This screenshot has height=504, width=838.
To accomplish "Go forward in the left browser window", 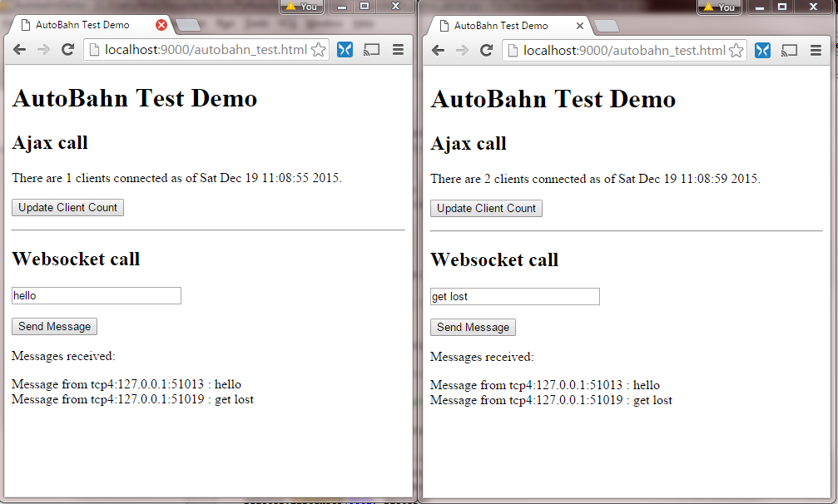I will (x=43, y=50).
